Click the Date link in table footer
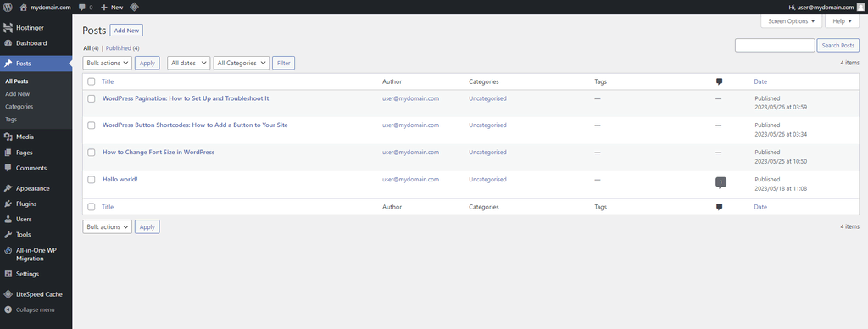 [x=760, y=207]
